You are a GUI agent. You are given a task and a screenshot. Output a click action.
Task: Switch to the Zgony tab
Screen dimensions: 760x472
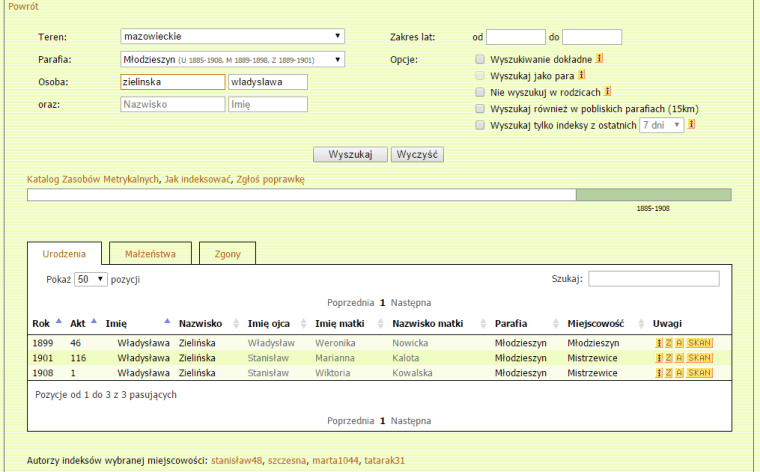pyautogui.click(x=227, y=254)
